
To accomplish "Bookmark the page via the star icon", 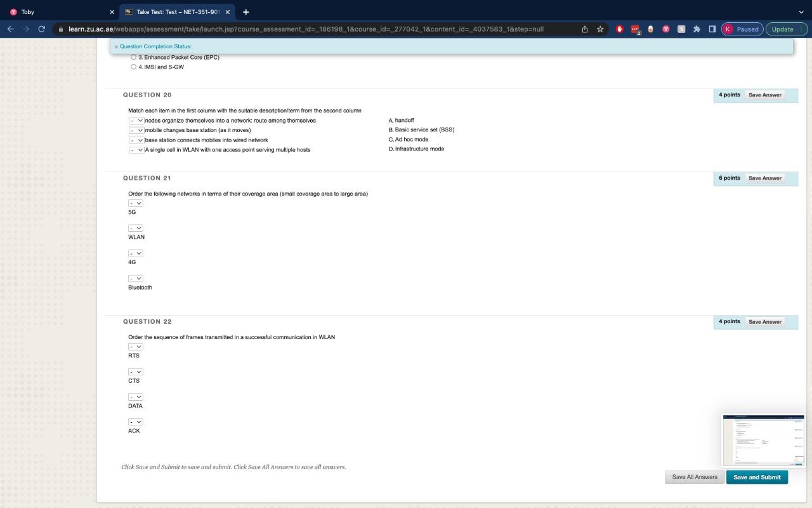I will point(599,29).
